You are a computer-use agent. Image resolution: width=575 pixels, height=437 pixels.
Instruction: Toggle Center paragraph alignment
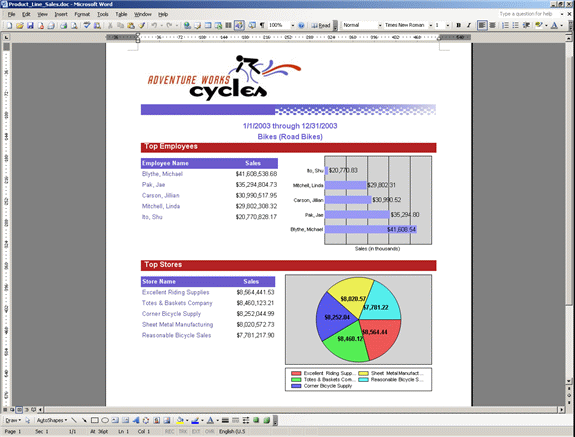(x=492, y=25)
